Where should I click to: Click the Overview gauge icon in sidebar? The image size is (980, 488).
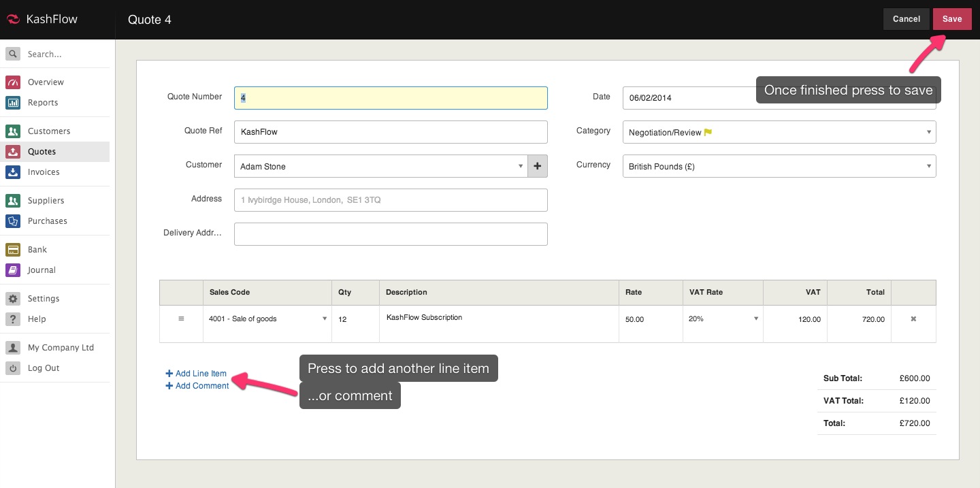(x=13, y=82)
